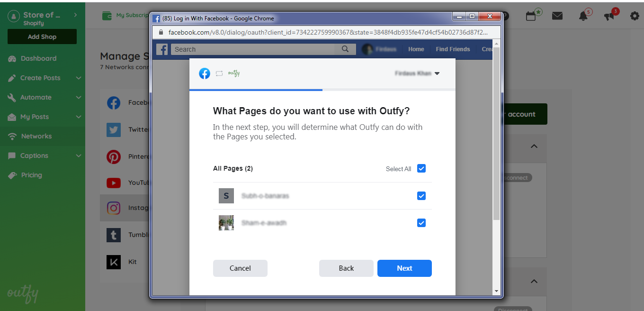Screen dimensions: 644x311
Task: Collapse the lower account panel chevron
Action: [x=534, y=281]
